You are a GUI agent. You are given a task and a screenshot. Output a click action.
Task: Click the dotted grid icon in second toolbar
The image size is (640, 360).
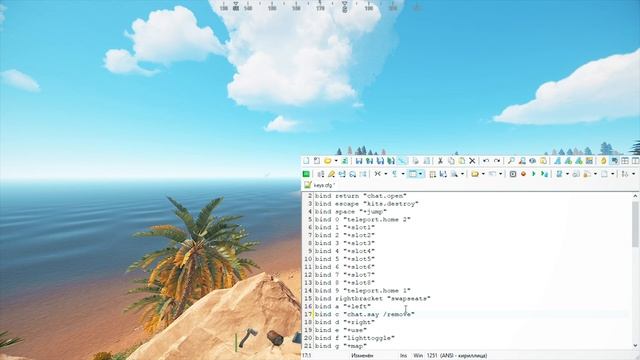click(433, 174)
